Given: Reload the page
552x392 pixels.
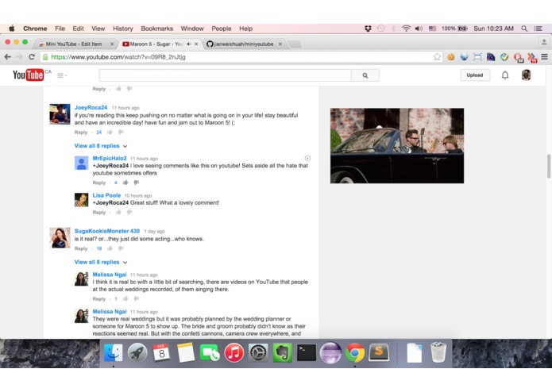Looking at the screenshot, I should pyautogui.click(x=32, y=57).
